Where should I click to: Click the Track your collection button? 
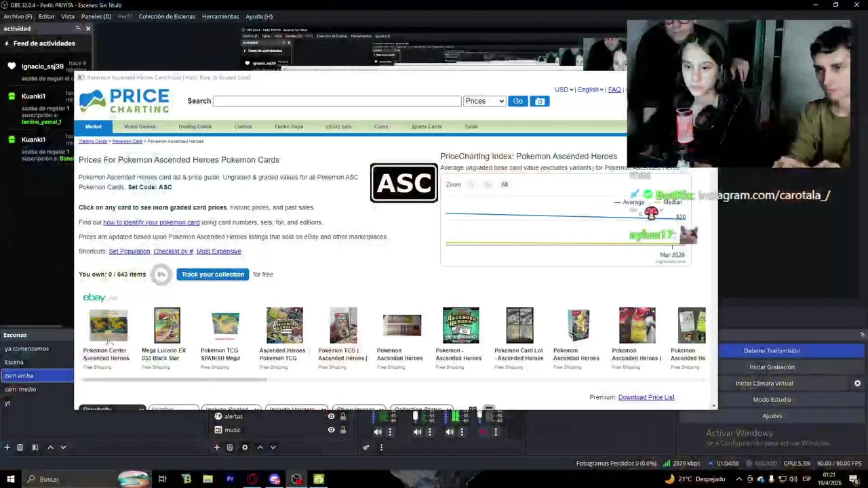coord(212,274)
